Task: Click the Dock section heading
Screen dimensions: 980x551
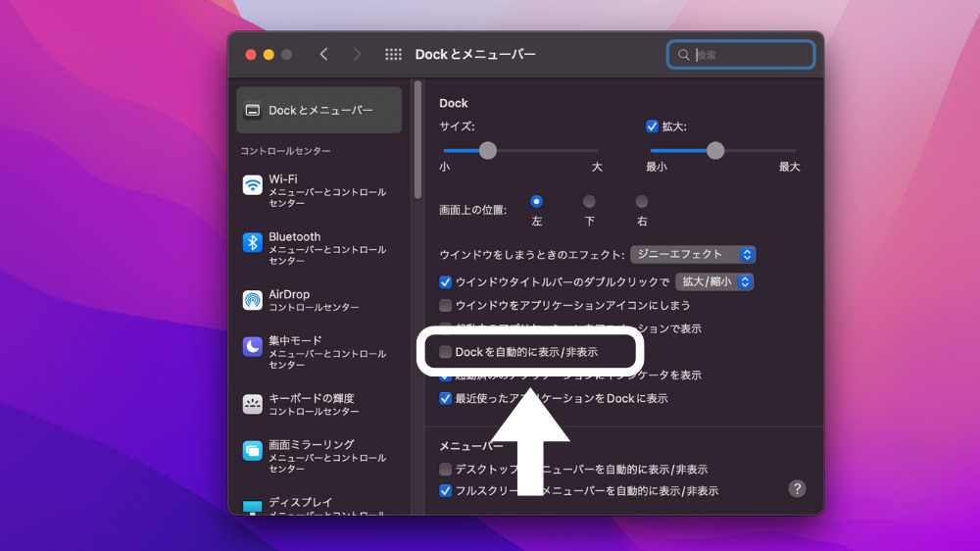Action: coord(454,103)
